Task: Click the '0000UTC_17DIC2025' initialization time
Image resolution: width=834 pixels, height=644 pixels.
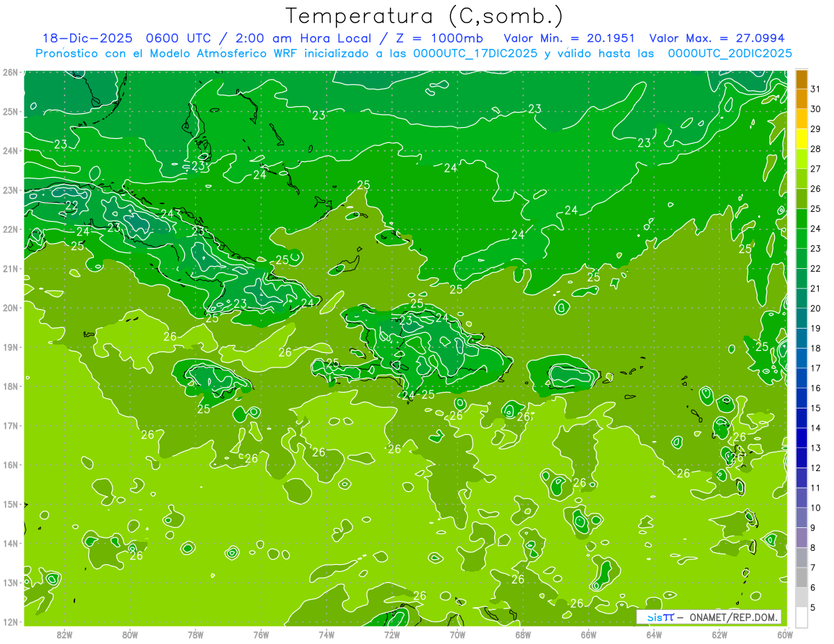Action: point(475,53)
